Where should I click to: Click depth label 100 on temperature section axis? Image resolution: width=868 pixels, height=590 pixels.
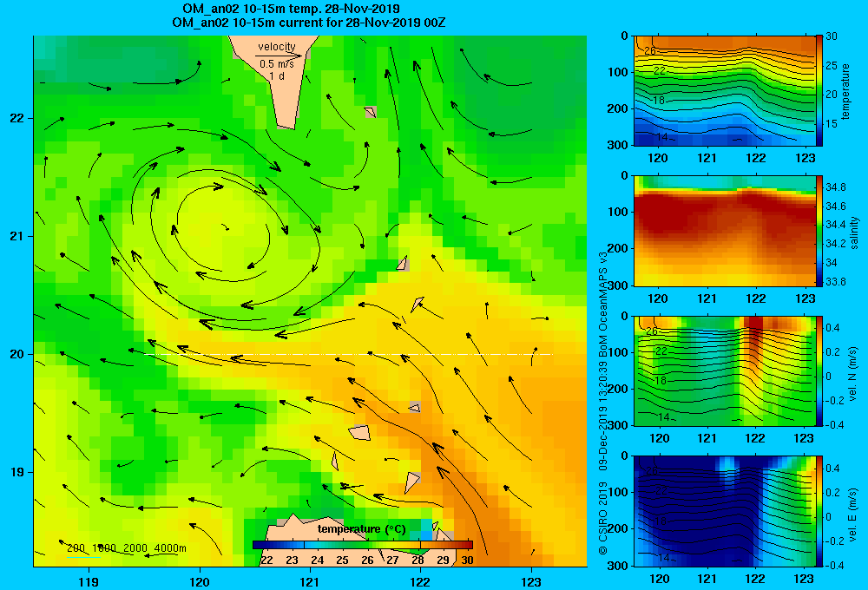(617, 72)
